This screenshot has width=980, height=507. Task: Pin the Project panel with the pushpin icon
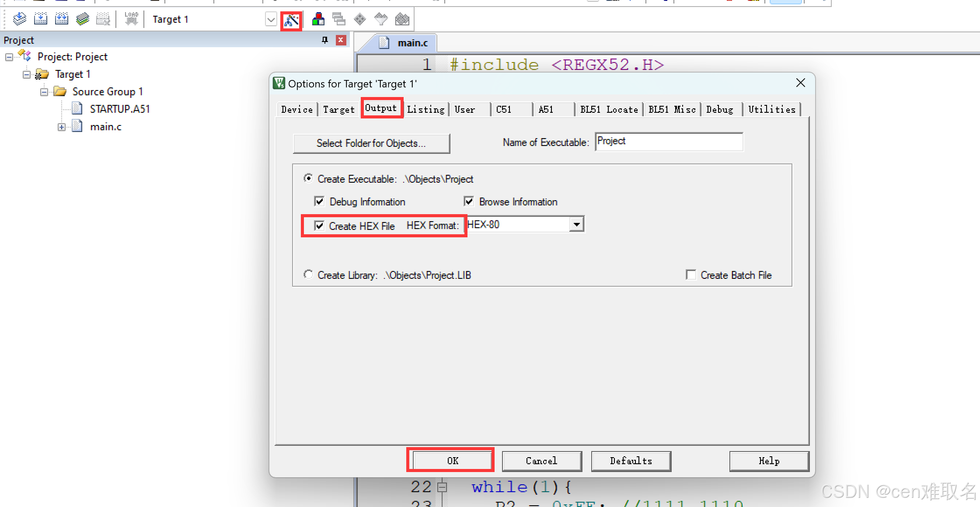324,40
